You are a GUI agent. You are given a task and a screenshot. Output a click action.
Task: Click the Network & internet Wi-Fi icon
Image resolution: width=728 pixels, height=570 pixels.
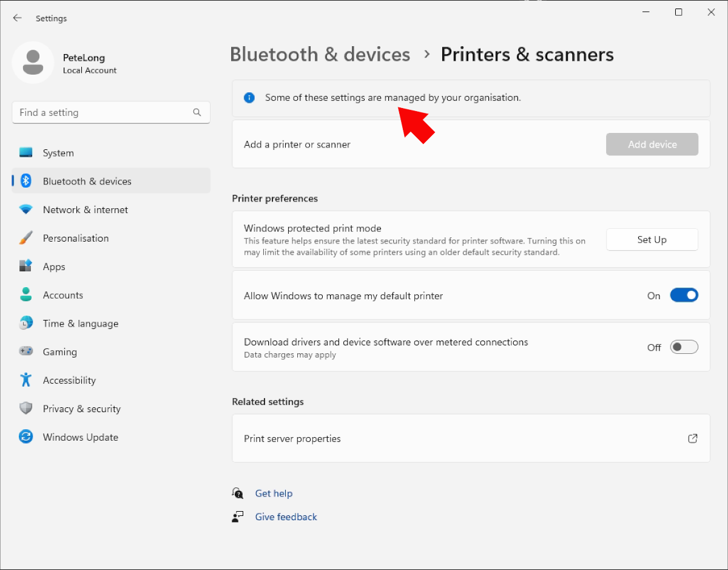click(25, 209)
